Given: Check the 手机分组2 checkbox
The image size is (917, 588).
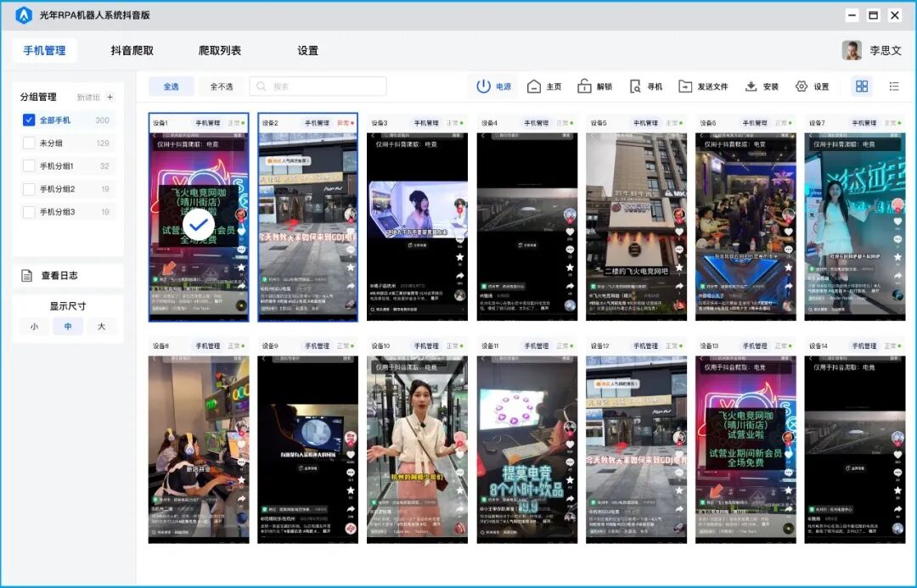Looking at the screenshot, I should (x=29, y=189).
